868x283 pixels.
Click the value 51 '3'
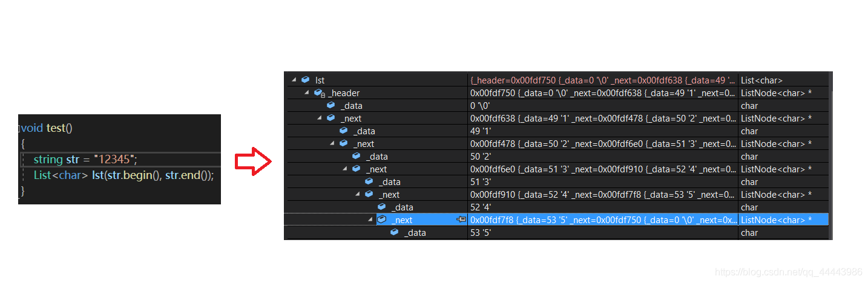tap(481, 182)
